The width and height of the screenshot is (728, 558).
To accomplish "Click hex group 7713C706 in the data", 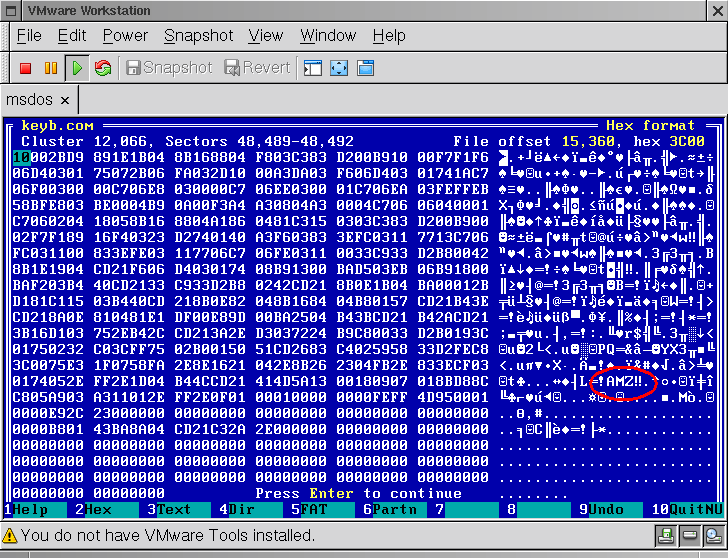I will coord(453,237).
